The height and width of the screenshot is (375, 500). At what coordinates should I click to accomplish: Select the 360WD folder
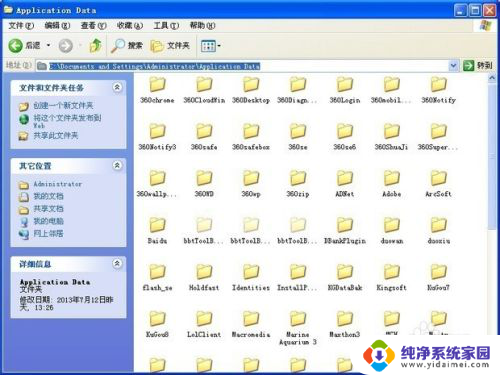204,184
